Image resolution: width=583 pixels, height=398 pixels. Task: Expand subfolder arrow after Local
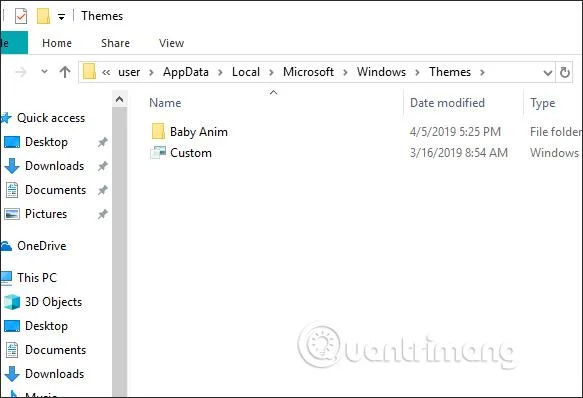271,73
